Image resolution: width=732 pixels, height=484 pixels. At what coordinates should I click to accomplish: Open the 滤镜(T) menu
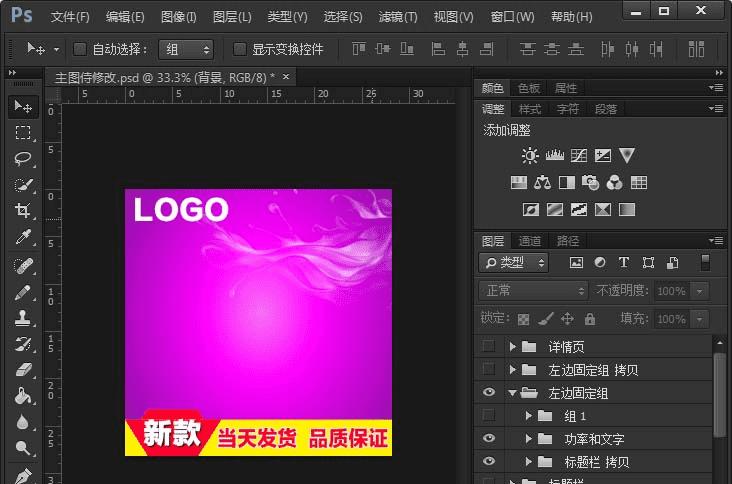(x=398, y=17)
